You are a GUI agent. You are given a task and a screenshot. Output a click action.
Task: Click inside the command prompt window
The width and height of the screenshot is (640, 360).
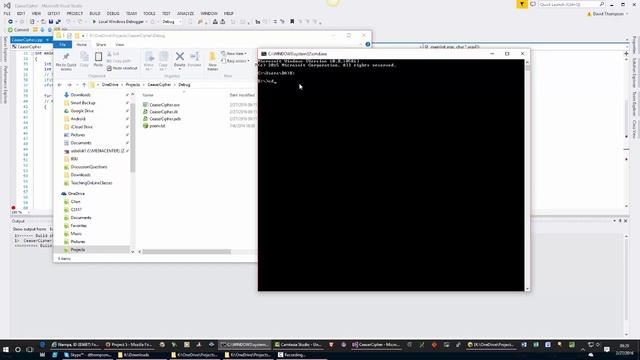[391, 176]
